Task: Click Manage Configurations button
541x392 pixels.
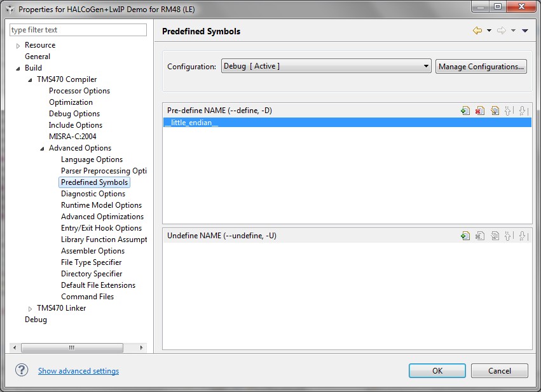Action: (481, 66)
